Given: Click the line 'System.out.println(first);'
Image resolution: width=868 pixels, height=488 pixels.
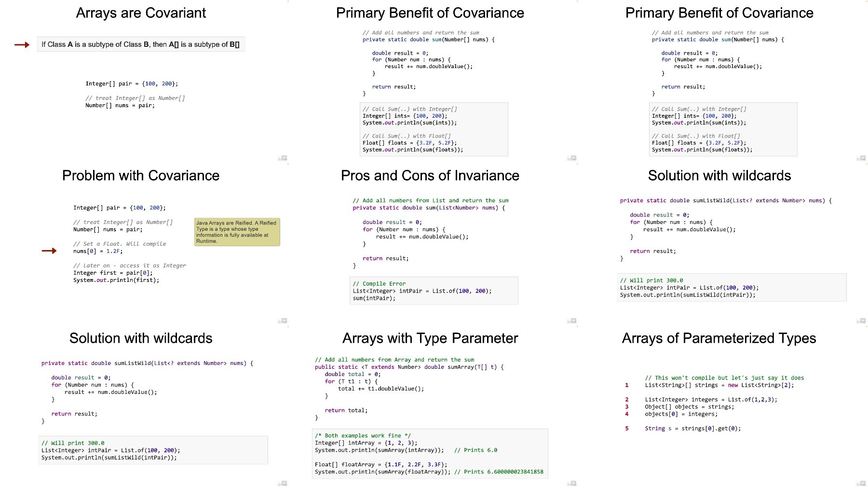Looking at the screenshot, I should pos(116,280).
